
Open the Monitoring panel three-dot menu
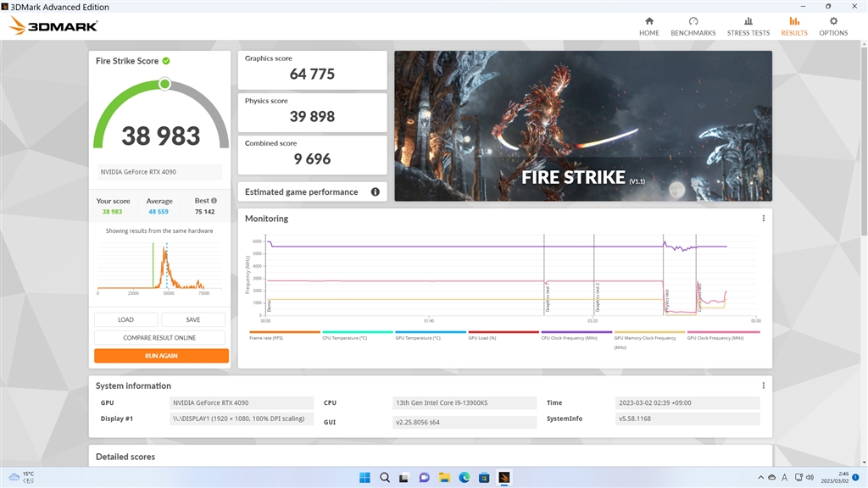pos(764,219)
